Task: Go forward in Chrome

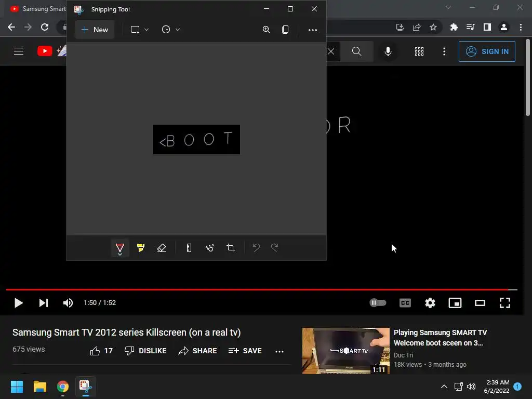Action: (28, 27)
